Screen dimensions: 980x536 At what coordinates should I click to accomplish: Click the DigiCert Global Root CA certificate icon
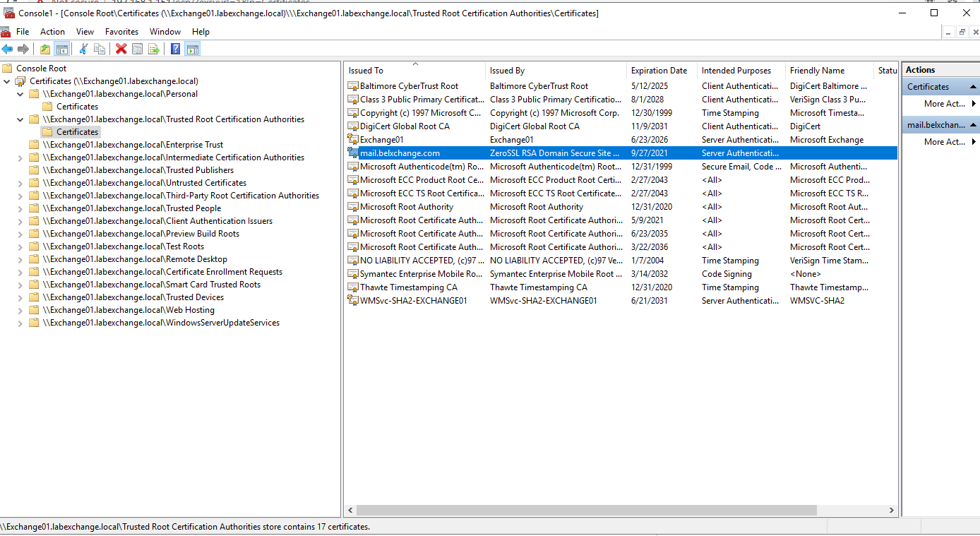[353, 126]
